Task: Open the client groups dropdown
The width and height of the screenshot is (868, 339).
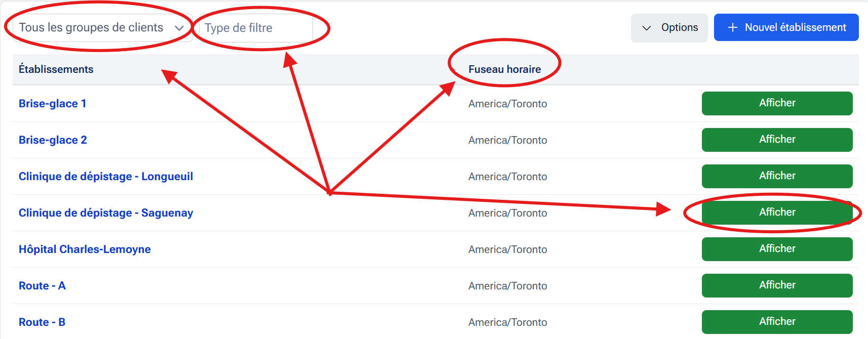Action: [x=101, y=28]
